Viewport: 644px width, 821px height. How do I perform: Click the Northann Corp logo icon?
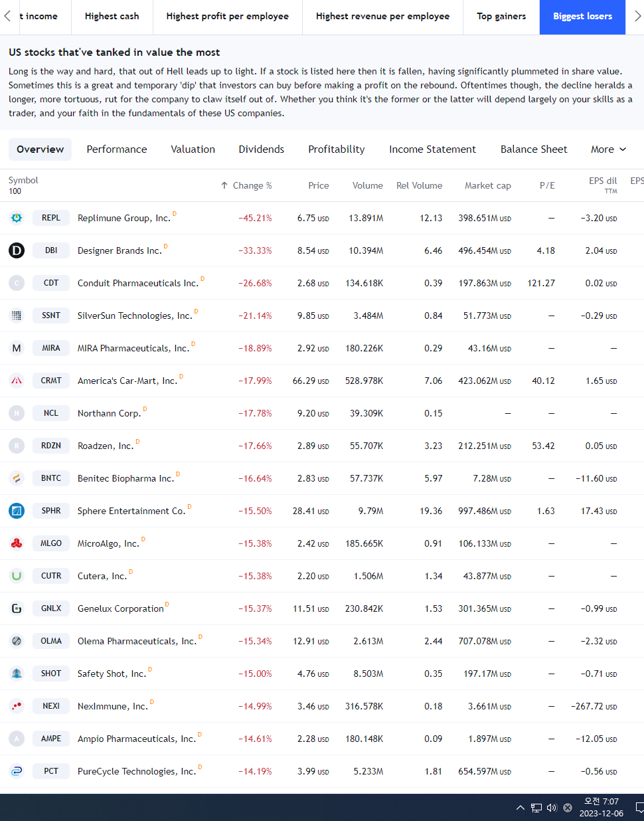pos(17,413)
